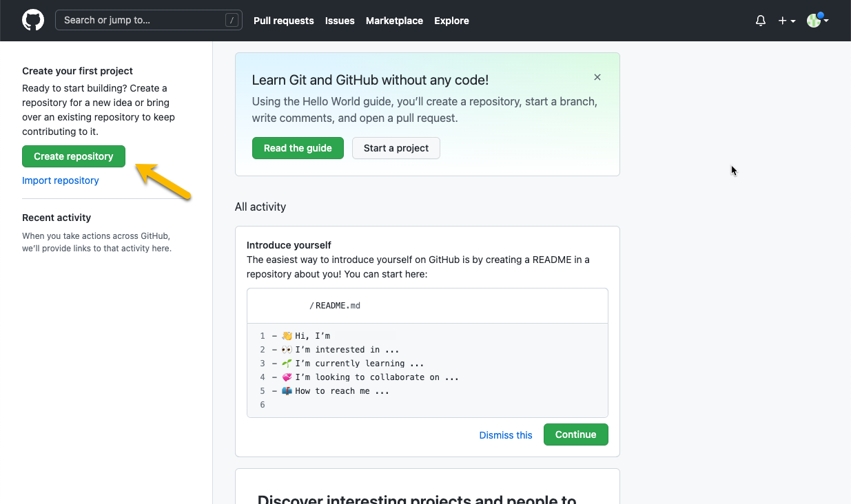Select line 'I'm looking to collaborate on ...'
This screenshot has height=504, width=851.
(365, 377)
